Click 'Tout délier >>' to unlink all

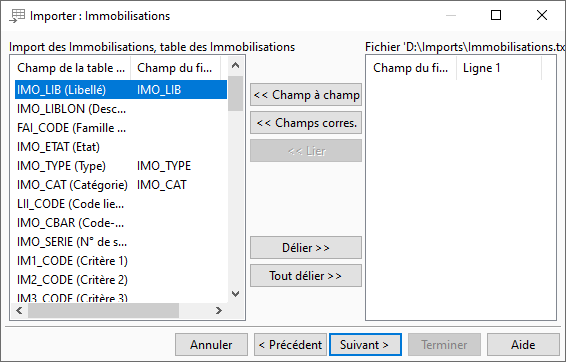[x=306, y=276]
